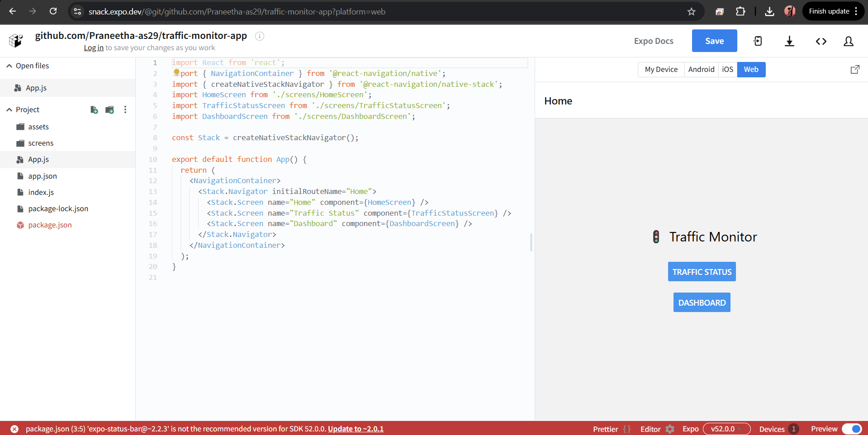The width and height of the screenshot is (868, 435).
Task: Open the Project three-dot options menu
Action: pyautogui.click(x=125, y=110)
